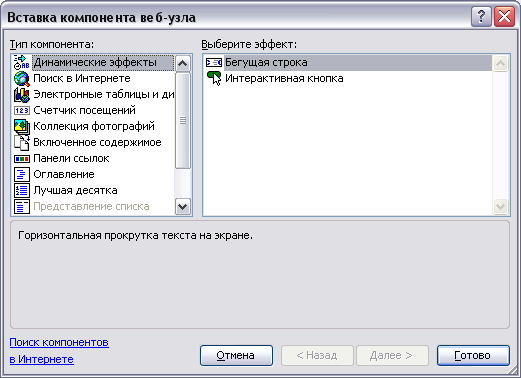Click the component list scrollbar thumb
521x378 pixels.
tap(183, 120)
